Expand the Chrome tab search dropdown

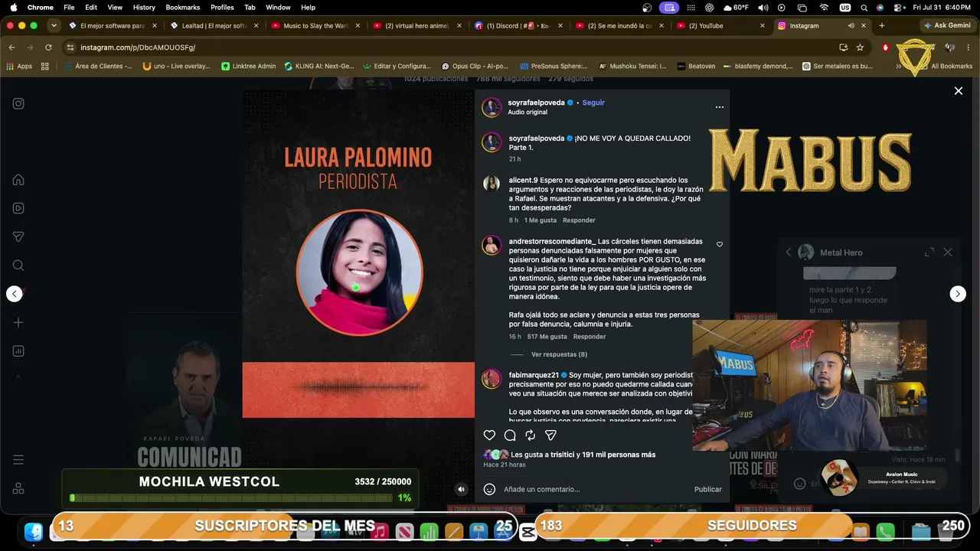pos(54,25)
